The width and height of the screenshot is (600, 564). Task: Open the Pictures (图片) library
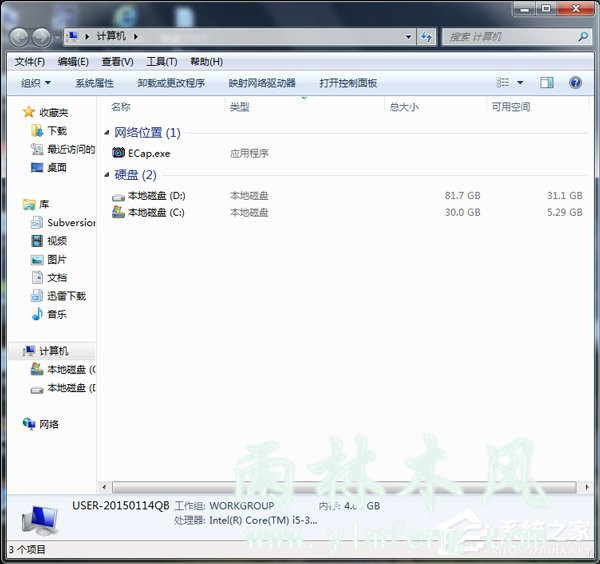point(49,259)
